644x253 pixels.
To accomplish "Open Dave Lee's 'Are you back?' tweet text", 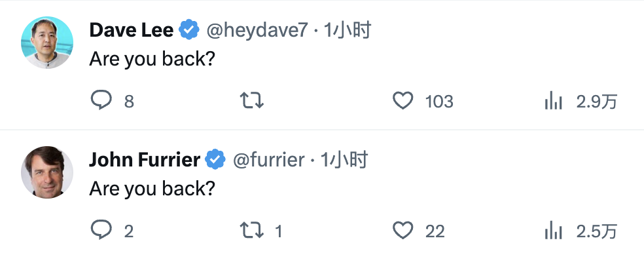I will point(152,59).
